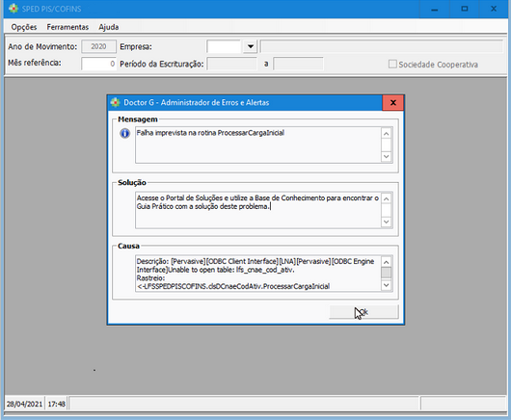The image size is (511, 420).
Task: Click the Doctor G dialog title icon
Action: (x=115, y=102)
